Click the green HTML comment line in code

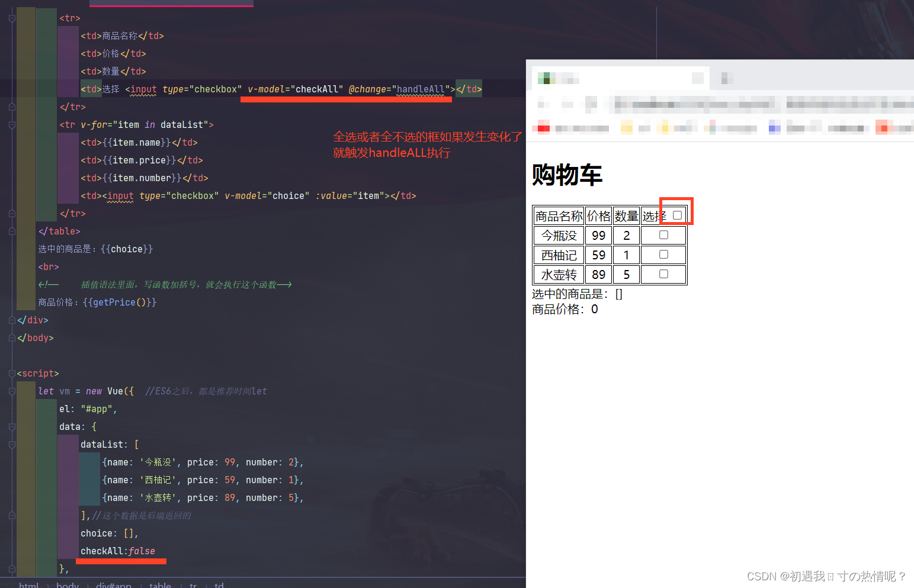(165, 285)
